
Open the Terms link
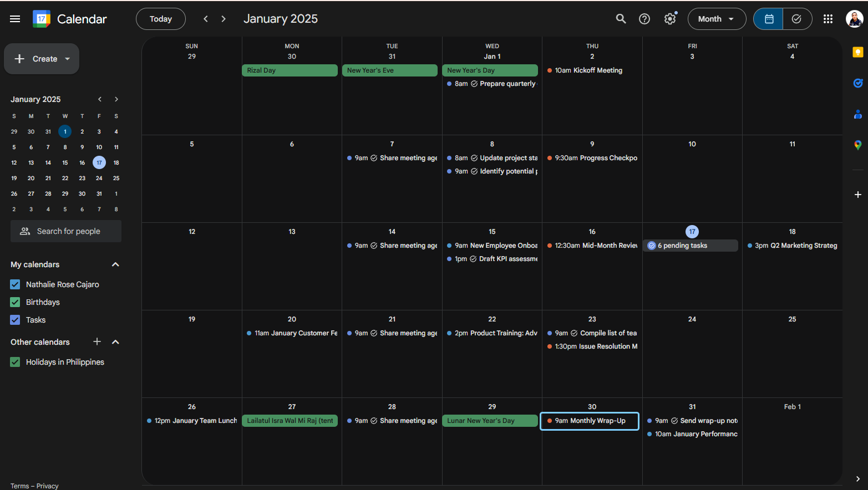pyautogui.click(x=19, y=486)
